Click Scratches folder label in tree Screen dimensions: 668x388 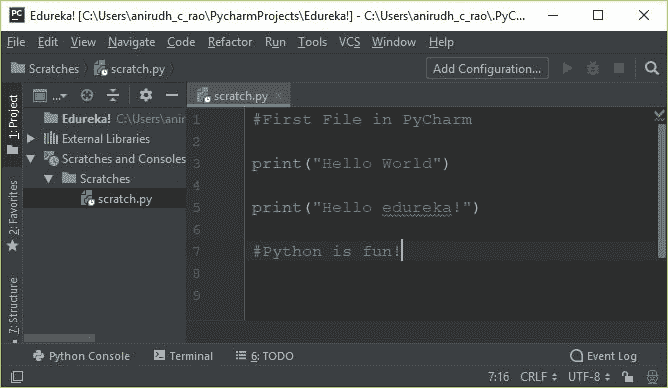(105, 179)
